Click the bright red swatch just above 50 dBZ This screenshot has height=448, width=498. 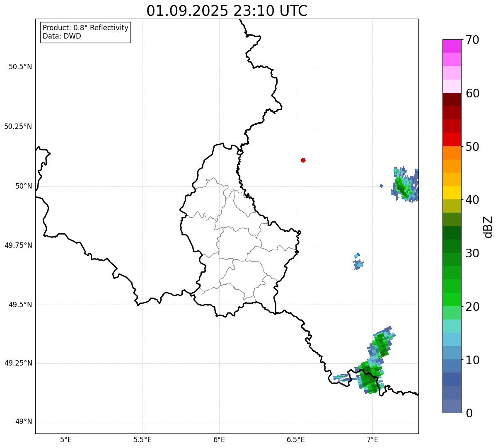pyautogui.click(x=452, y=140)
